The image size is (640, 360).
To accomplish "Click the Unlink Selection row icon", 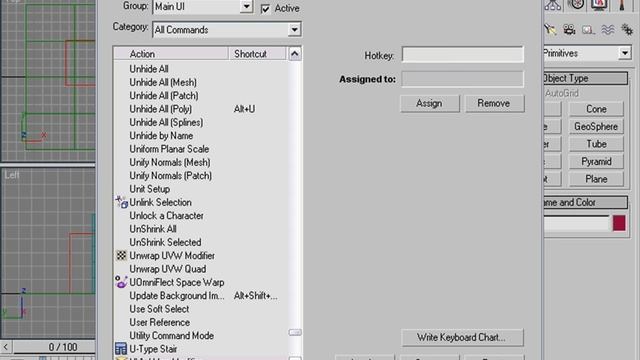I will 121,202.
